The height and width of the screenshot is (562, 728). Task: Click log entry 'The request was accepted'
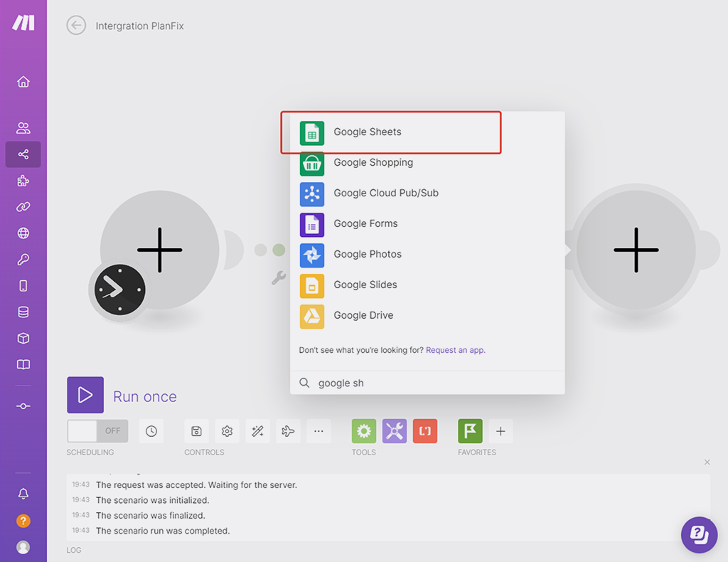tap(196, 485)
